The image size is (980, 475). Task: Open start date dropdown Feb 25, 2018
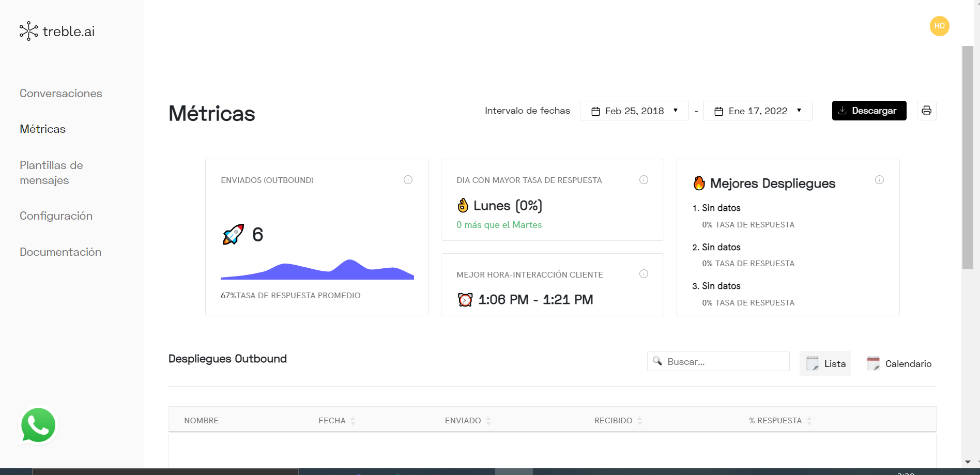pos(634,111)
